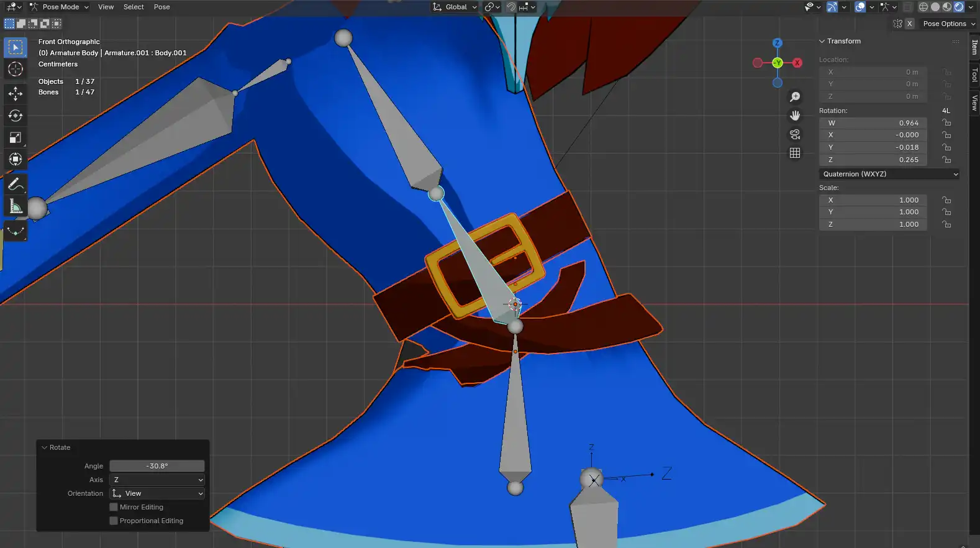Activate the Scale tool
This screenshot has height=548, width=980.
point(16,137)
